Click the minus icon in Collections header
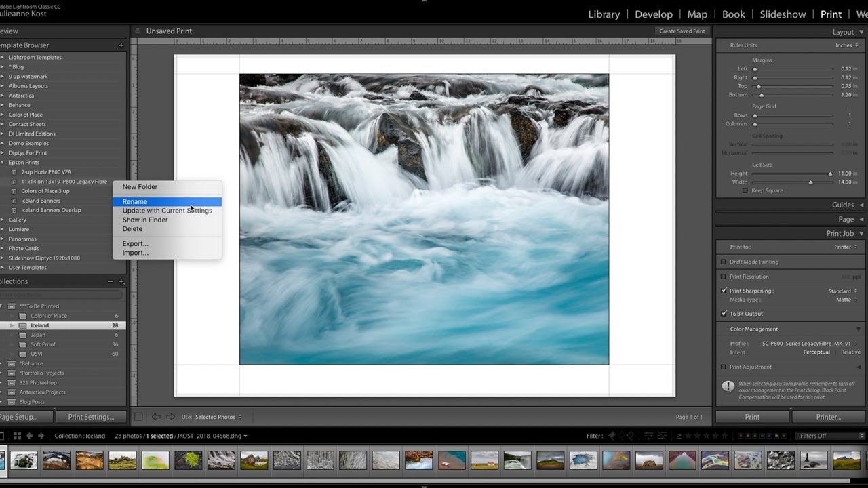This screenshot has height=488, width=868. pos(111,281)
